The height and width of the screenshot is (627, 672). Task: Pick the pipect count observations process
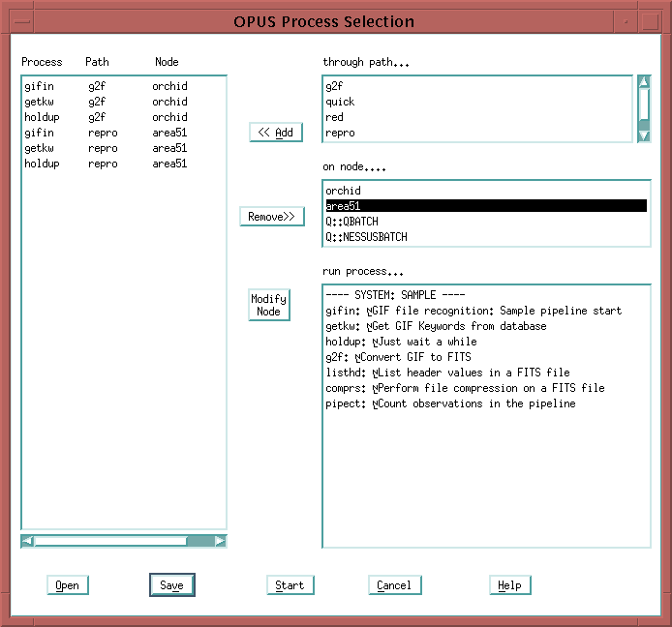[450, 403]
